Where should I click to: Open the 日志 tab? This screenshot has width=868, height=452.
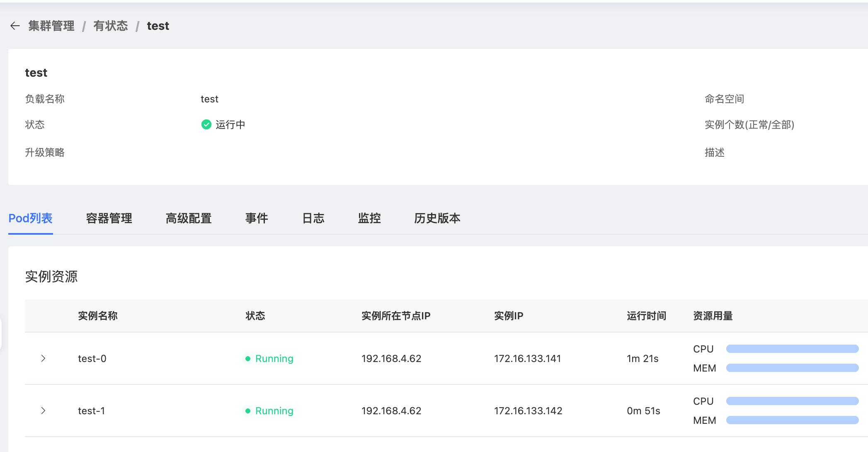tap(313, 218)
